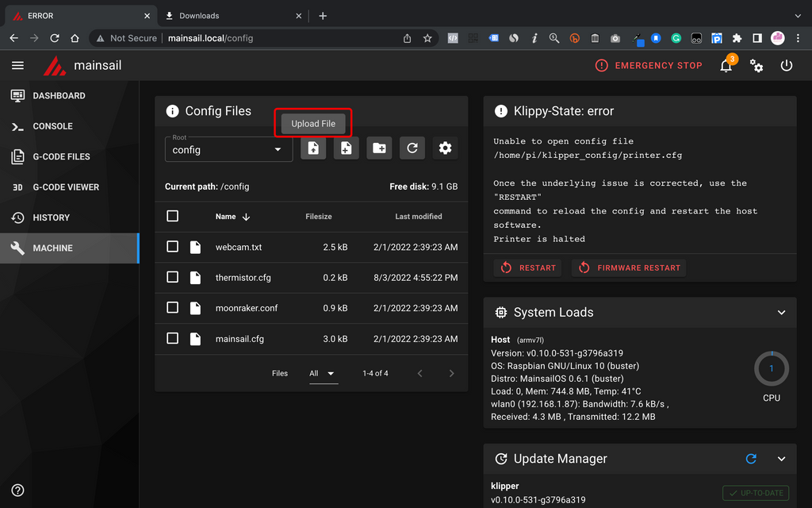
Task: Click the mainsail logo
Action: click(55, 66)
